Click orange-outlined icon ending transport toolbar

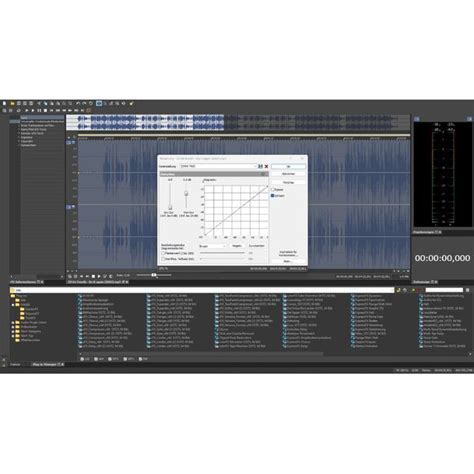tap(88, 110)
